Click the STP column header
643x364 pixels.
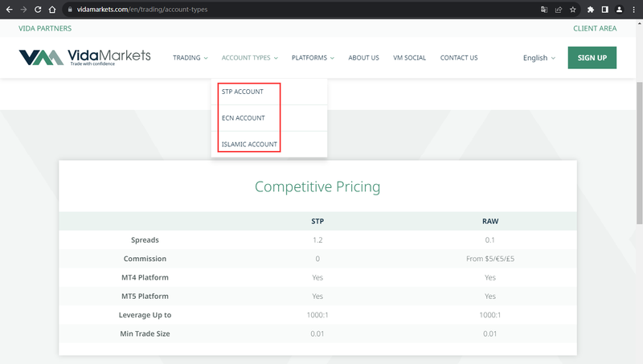(317, 221)
